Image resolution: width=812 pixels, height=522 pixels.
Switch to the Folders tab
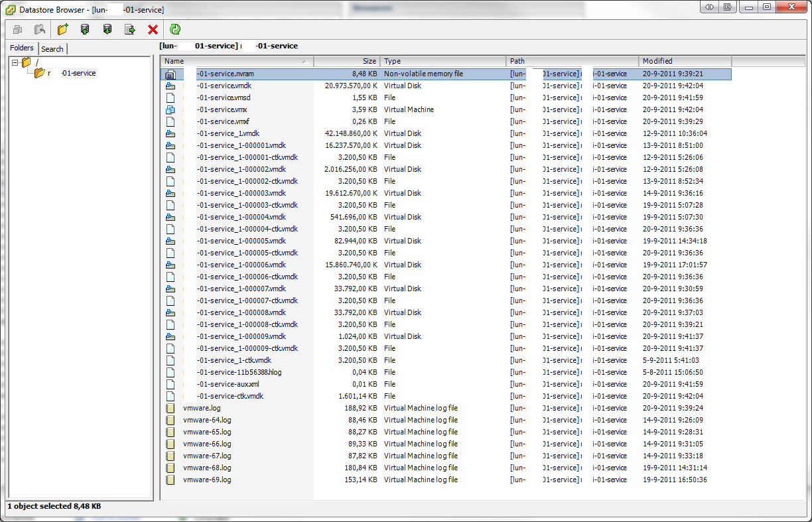[x=22, y=48]
